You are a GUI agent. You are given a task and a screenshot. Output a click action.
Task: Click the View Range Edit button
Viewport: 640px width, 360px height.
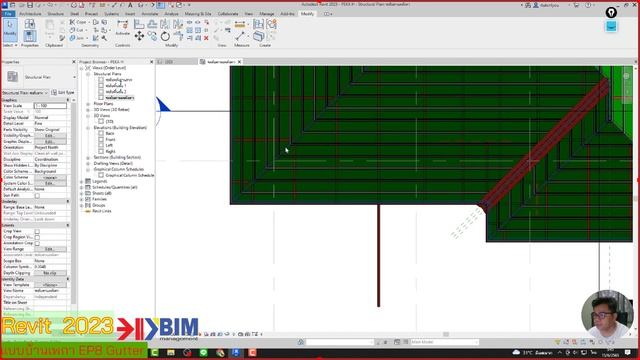(x=50, y=249)
